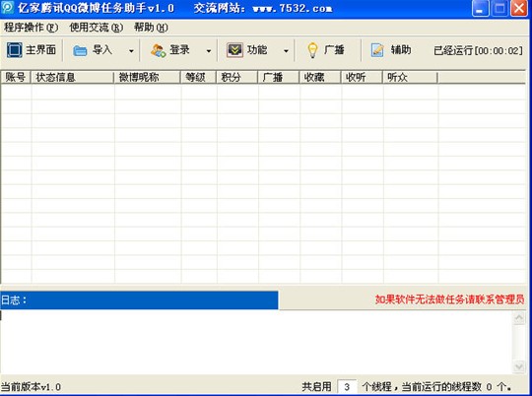
Task: Close the application window
Action: [519, 8]
